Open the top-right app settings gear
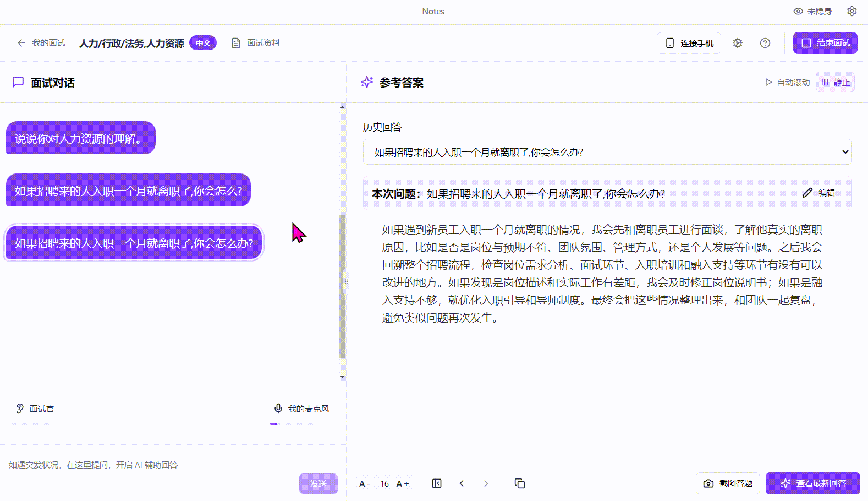The width and height of the screenshot is (868, 501). [852, 11]
